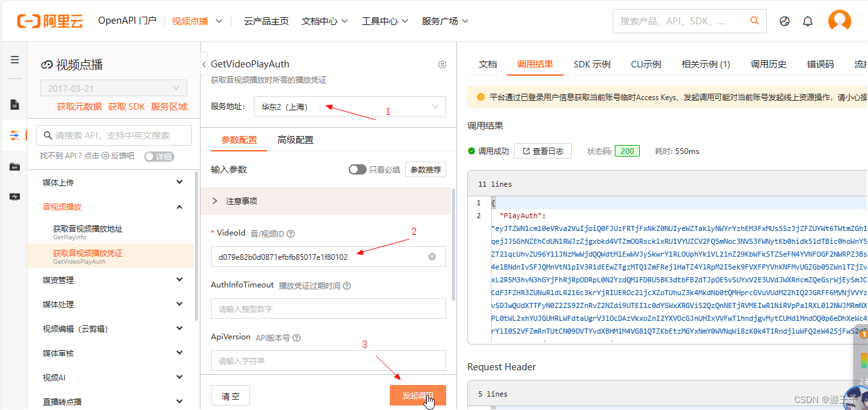Toggle the 详细 detail switch
Screen dimensions: 868x410
159,156
